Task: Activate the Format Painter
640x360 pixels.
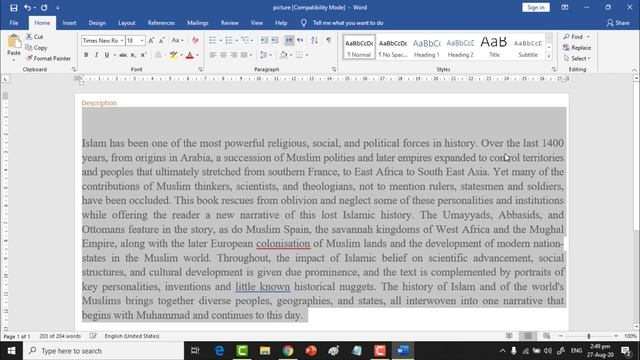Action: (x=48, y=58)
